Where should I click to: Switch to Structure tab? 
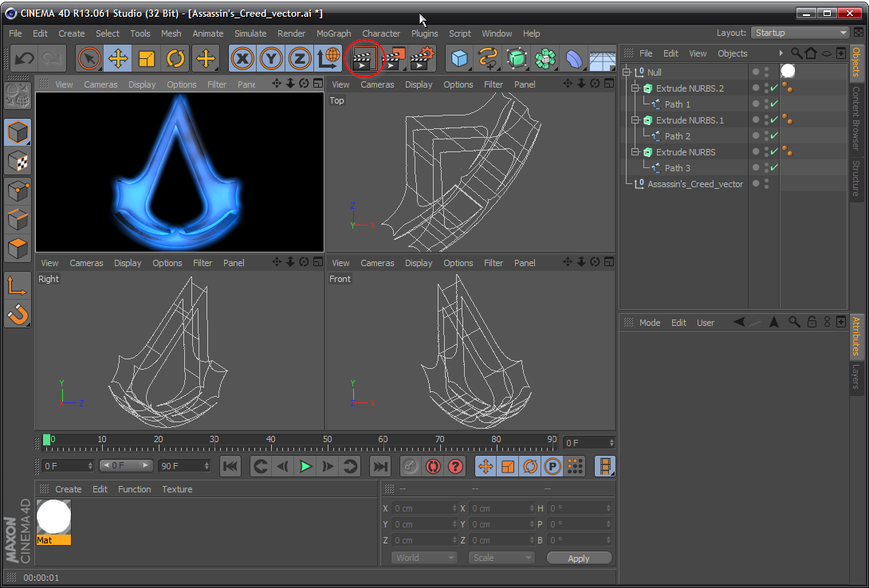tap(856, 178)
